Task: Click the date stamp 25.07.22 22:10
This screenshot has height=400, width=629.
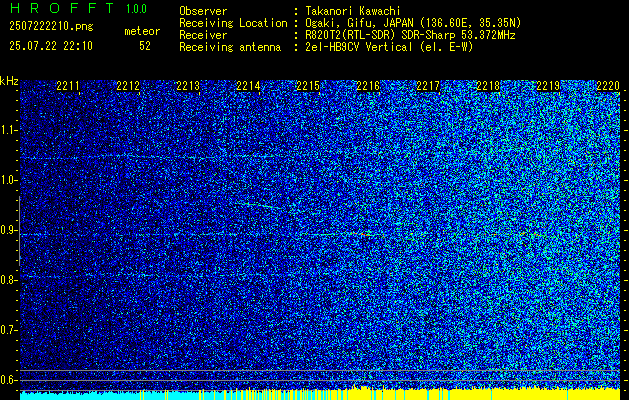Action: tap(51, 46)
